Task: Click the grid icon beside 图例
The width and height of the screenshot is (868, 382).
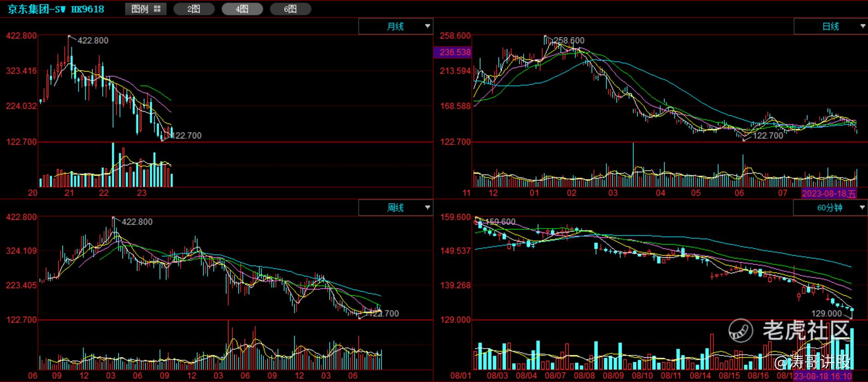Action: coord(157,9)
